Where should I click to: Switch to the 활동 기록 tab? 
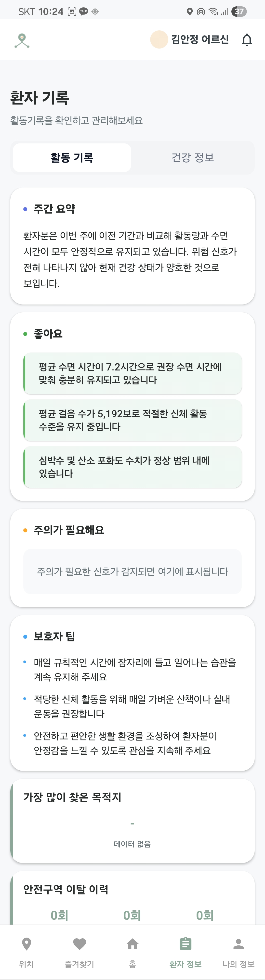click(72, 157)
